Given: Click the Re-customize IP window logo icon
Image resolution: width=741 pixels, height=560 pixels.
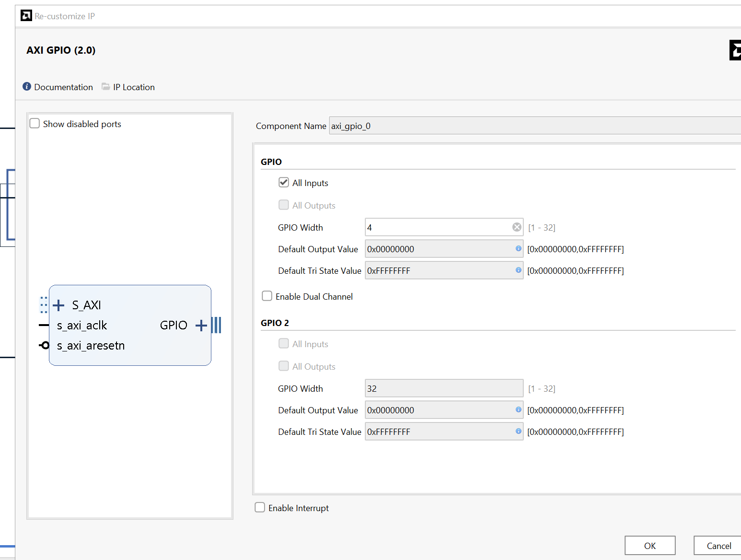Looking at the screenshot, I should pos(26,16).
